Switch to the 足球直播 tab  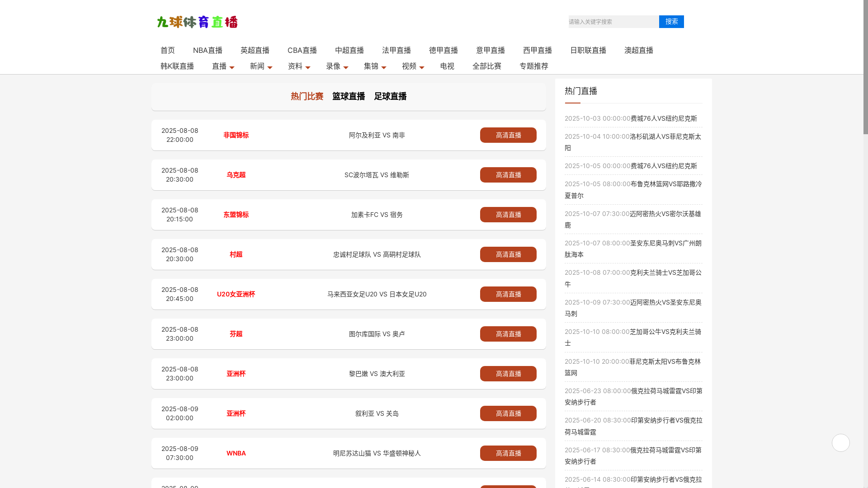[x=390, y=96]
